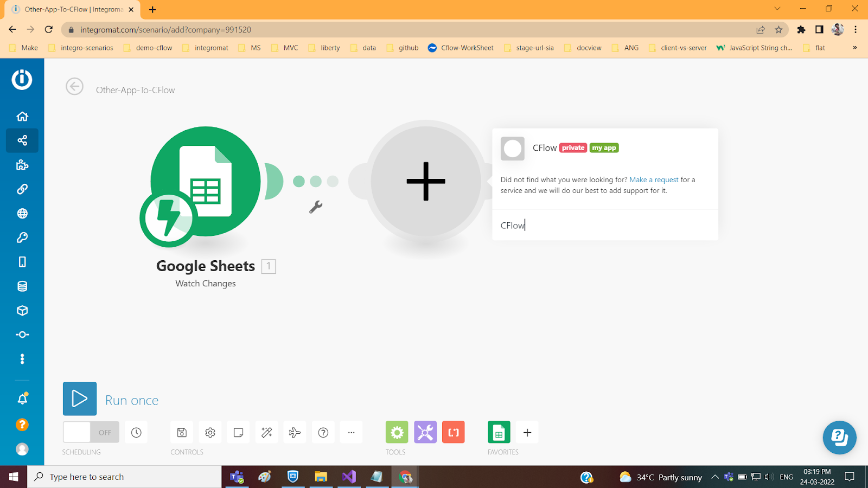Image resolution: width=868 pixels, height=488 pixels.
Task: Select the CFlow private app result
Action: (x=605, y=149)
